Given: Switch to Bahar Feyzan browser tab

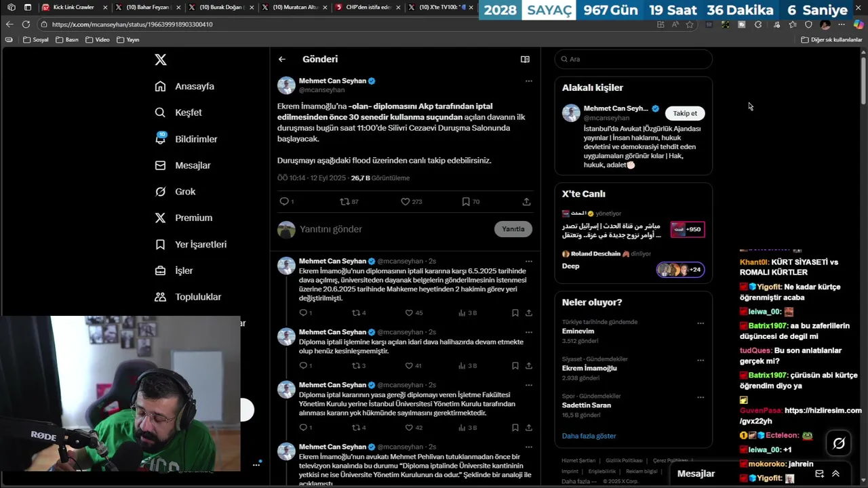Looking at the screenshot, I should coord(148,7).
